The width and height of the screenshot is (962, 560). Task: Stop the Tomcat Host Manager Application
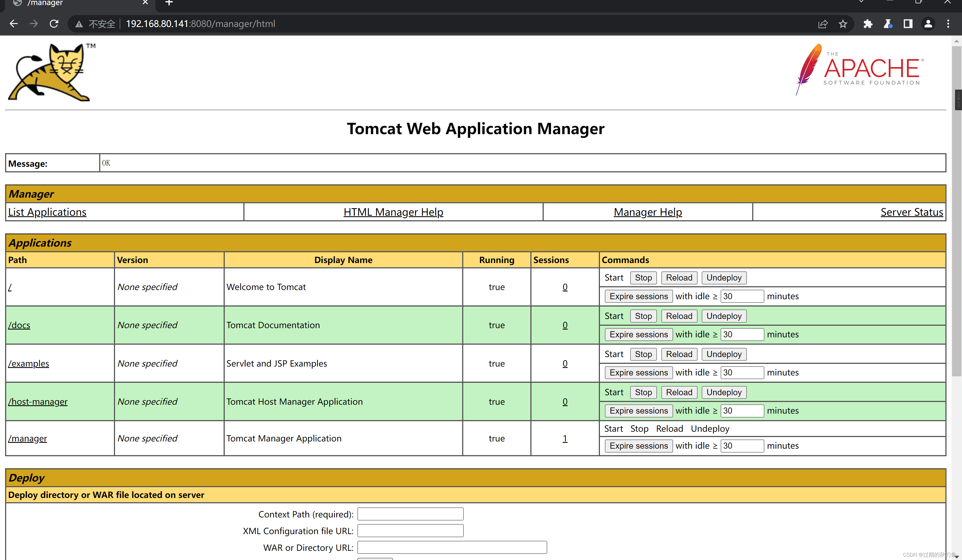[x=643, y=392]
